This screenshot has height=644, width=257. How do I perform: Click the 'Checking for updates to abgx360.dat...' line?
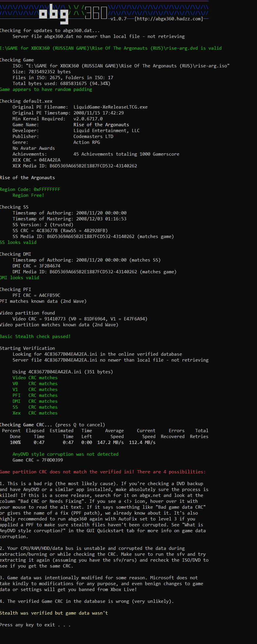50,31
